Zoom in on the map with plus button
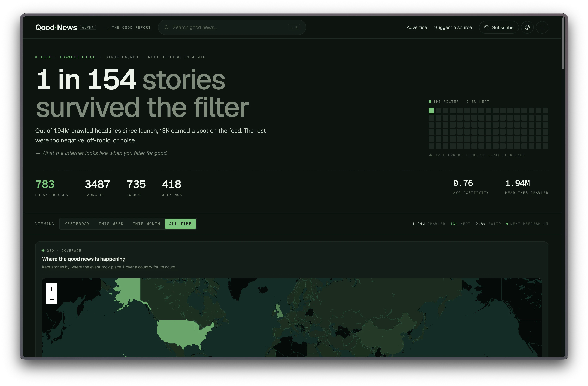 click(51, 289)
